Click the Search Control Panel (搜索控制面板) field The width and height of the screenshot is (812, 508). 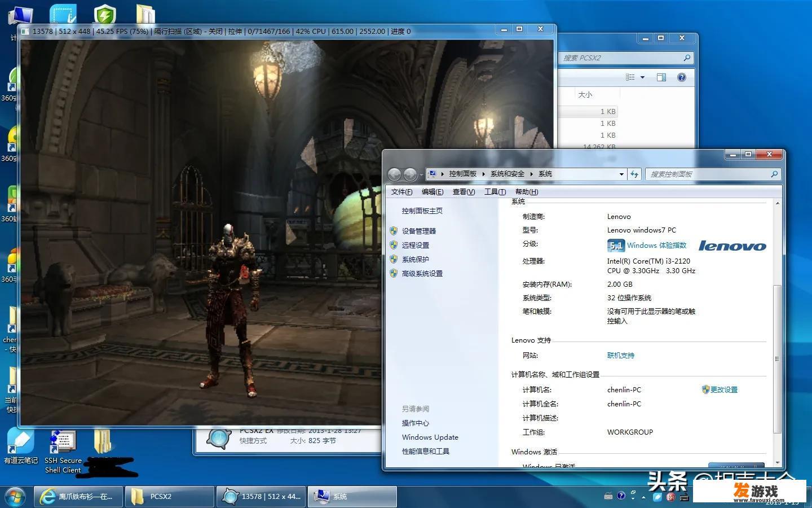[713, 174]
